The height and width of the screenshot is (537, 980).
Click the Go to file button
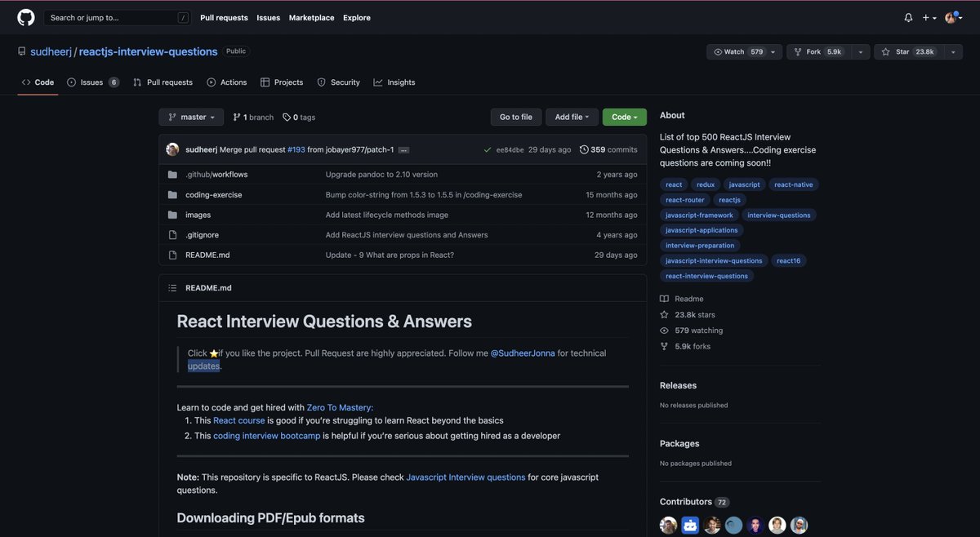pyautogui.click(x=515, y=115)
